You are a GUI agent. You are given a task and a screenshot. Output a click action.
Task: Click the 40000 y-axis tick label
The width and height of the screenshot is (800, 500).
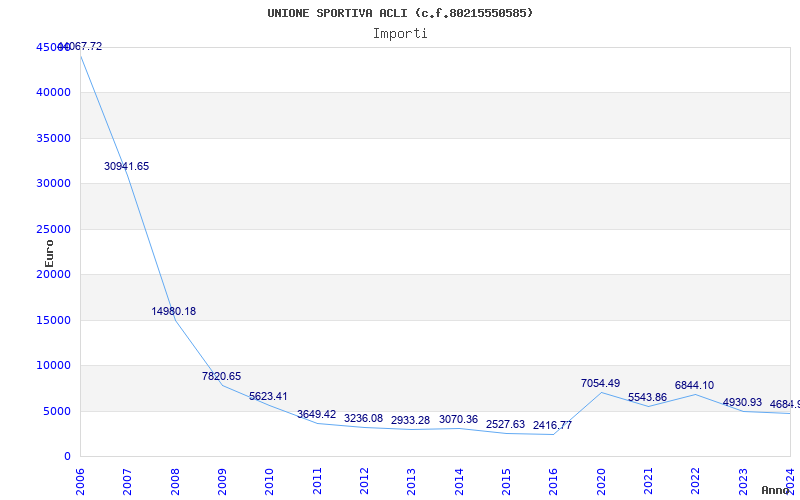[x=54, y=92]
